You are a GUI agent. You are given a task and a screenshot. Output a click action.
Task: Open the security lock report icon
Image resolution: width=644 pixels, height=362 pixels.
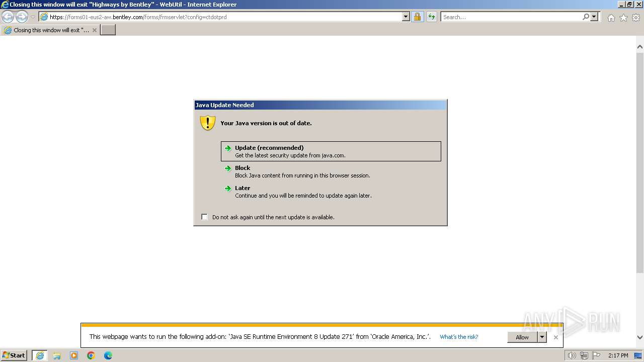coord(417,17)
